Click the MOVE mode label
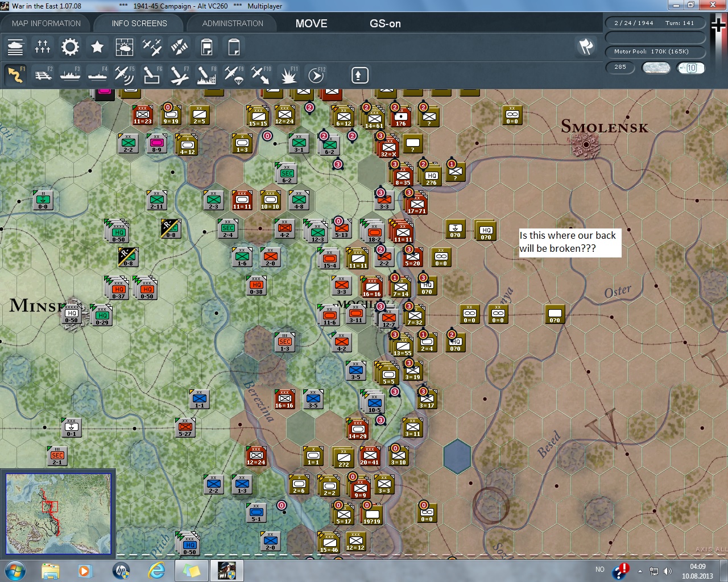 pos(311,23)
